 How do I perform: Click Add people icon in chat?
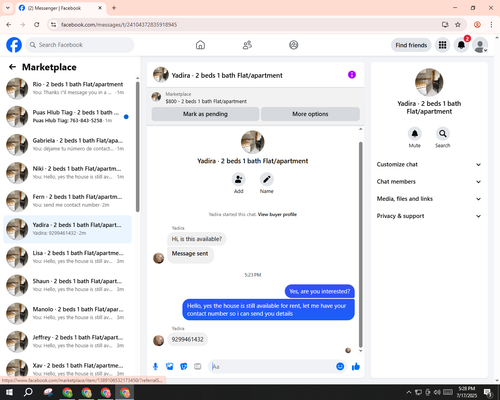[x=239, y=180]
